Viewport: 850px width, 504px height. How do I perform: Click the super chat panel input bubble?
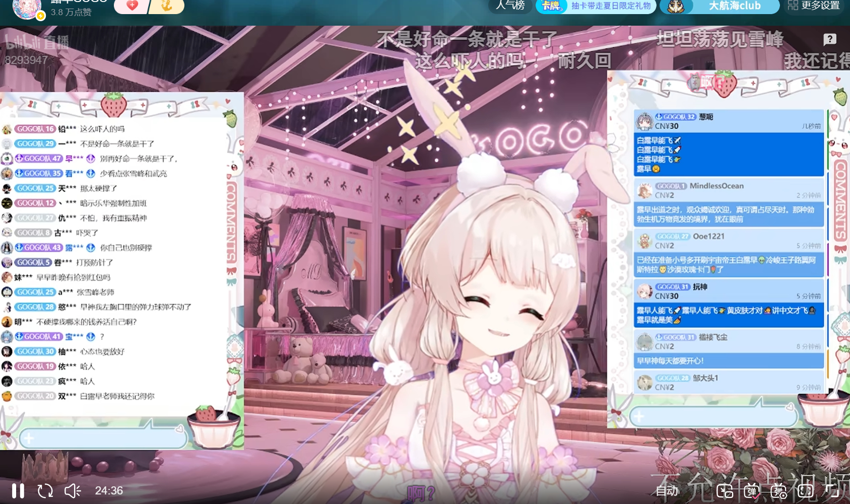[713, 416]
